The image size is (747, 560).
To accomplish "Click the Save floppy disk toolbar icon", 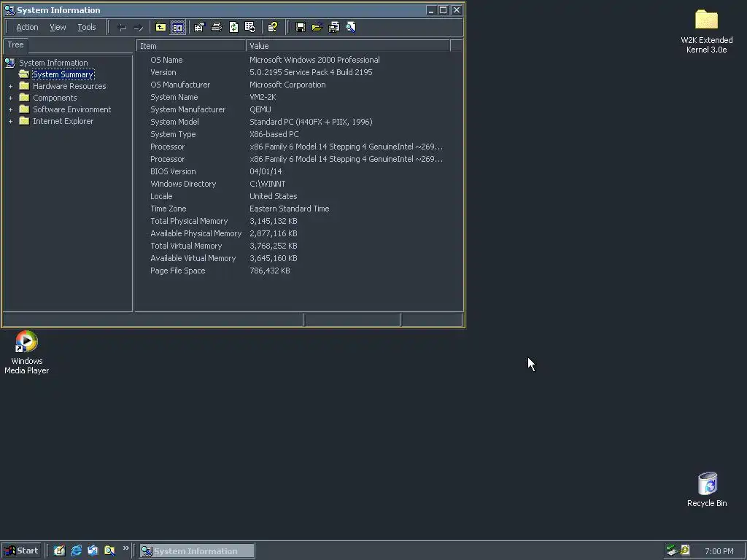I will 300,27.
